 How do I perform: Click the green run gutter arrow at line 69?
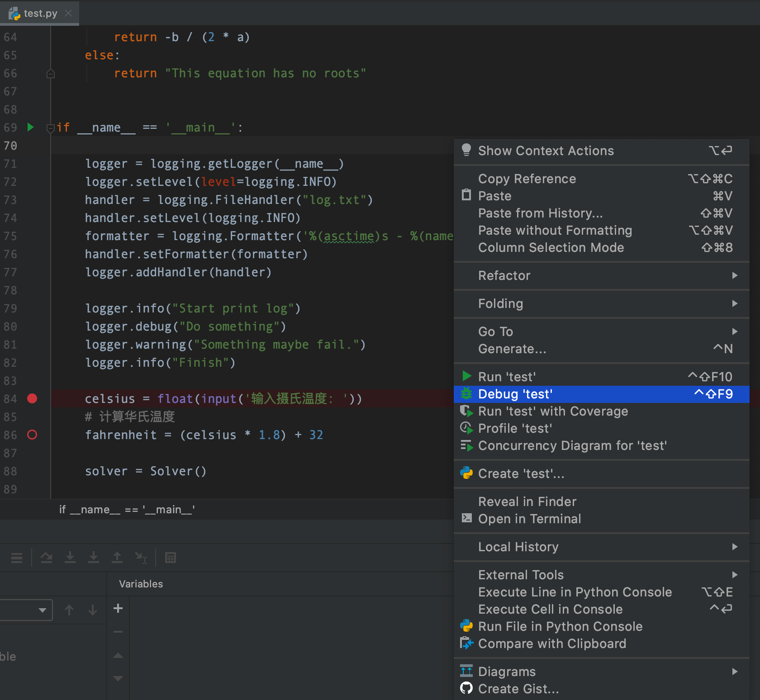30,127
